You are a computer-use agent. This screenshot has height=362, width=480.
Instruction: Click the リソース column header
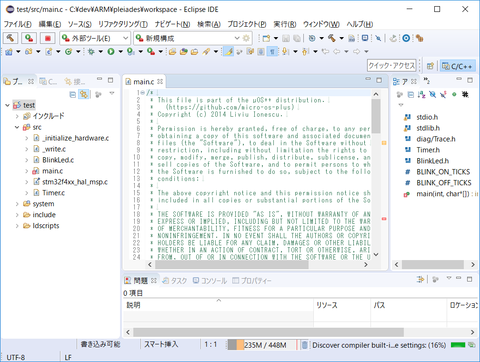(x=342, y=305)
